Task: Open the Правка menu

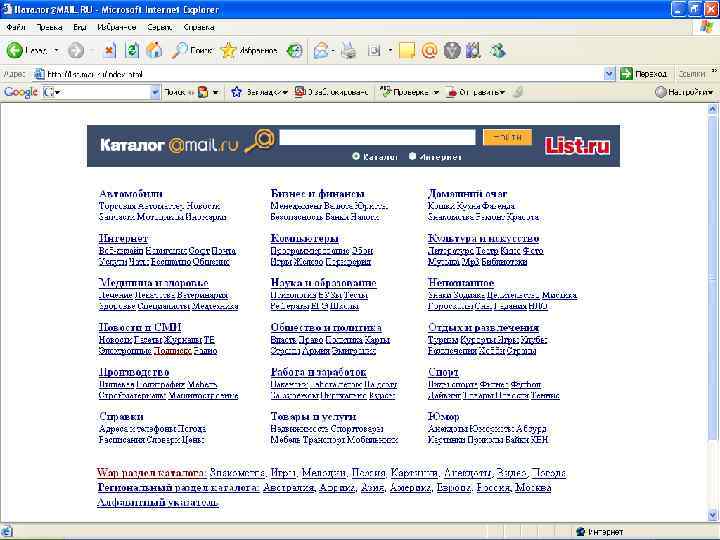Action: tap(49, 27)
